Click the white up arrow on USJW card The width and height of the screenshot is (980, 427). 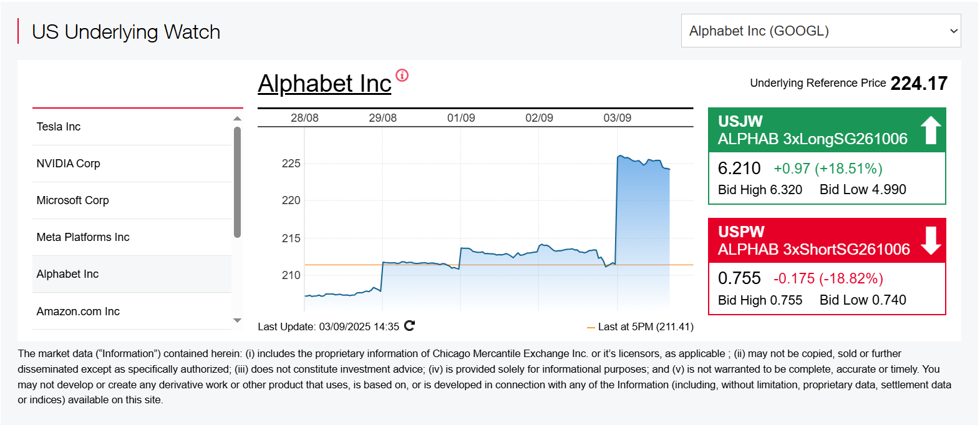931,130
